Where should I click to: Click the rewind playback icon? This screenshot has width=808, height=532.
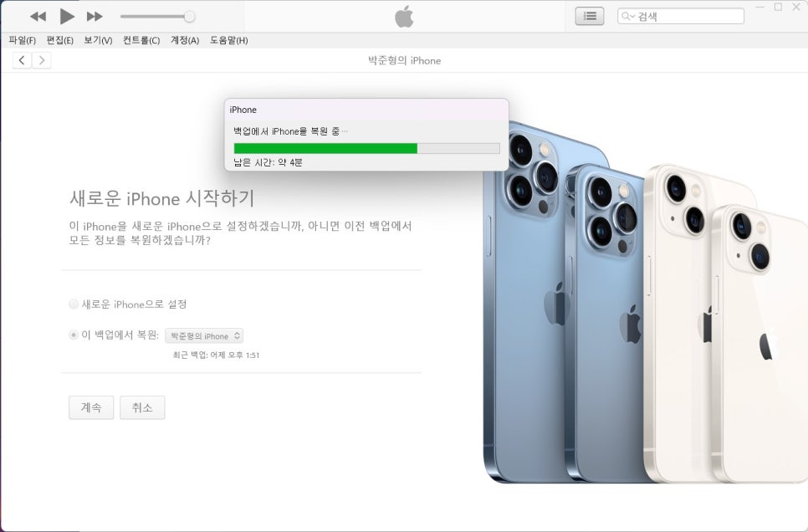coord(38,17)
